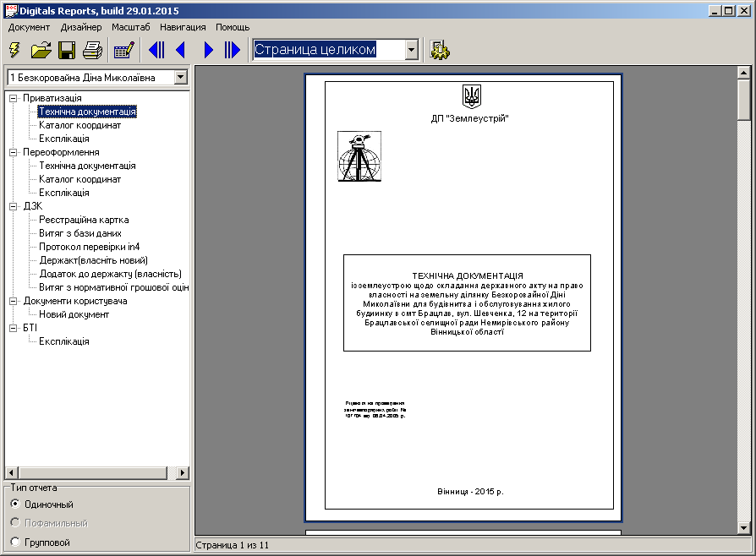The height and width of the screenshot is (556, 756).
Task: Click the surveying tripod logo on page
Action: click(359, 156)
